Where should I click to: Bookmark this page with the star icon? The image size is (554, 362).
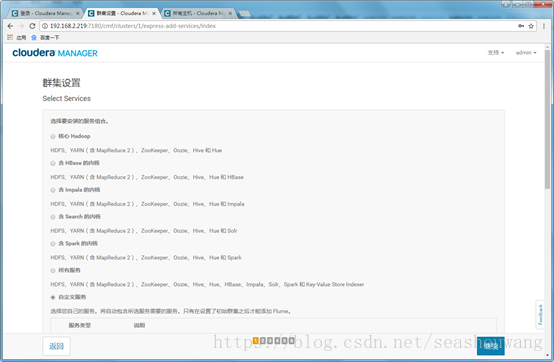[x=531, y=26]
